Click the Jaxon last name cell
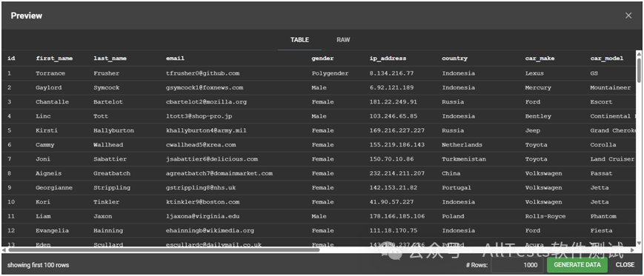This screenshot has height=276, width=644. point(103,217)
